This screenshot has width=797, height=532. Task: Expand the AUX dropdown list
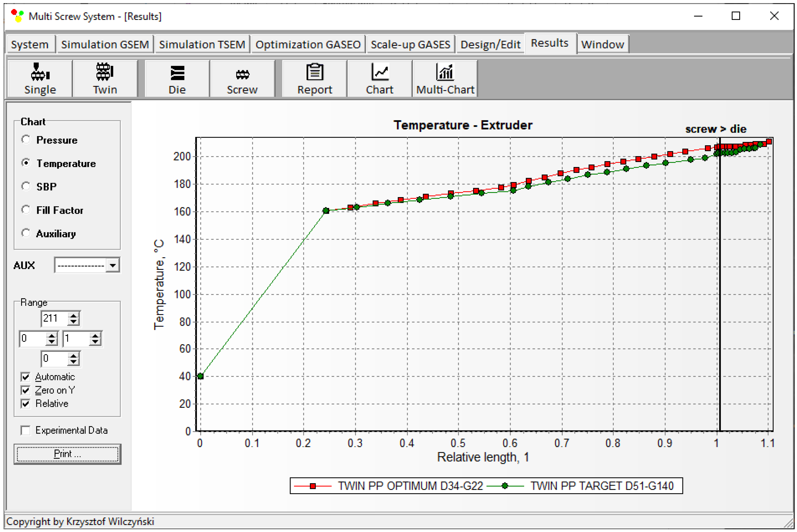112,265
